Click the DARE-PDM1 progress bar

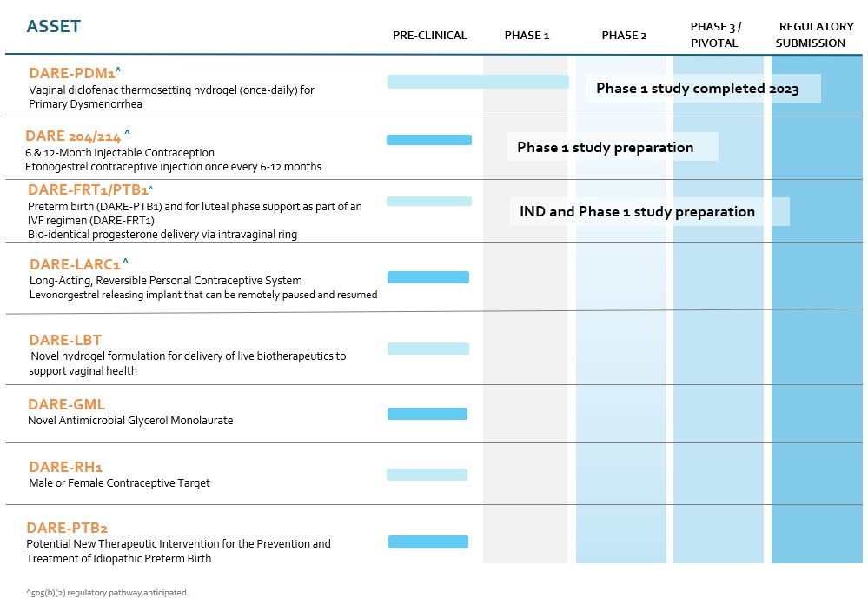point(478,82)
